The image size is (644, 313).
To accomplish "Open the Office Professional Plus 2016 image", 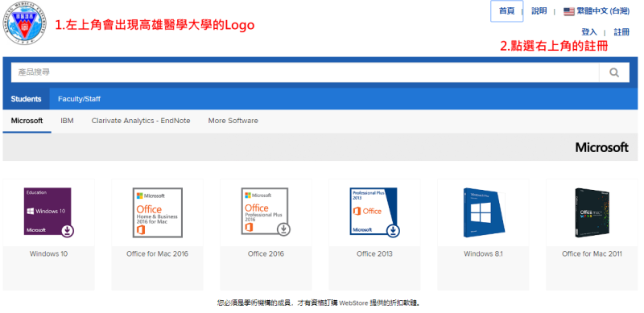I will click(x=266, y=212).
